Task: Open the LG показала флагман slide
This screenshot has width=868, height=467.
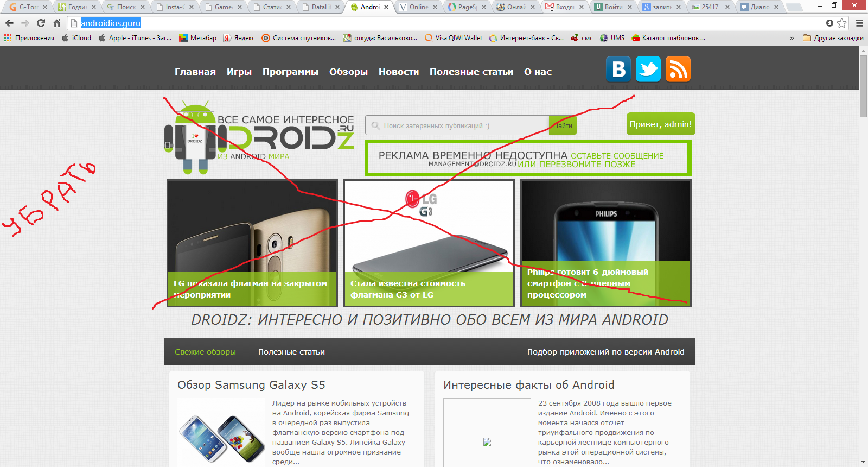Action: (252, 243)
